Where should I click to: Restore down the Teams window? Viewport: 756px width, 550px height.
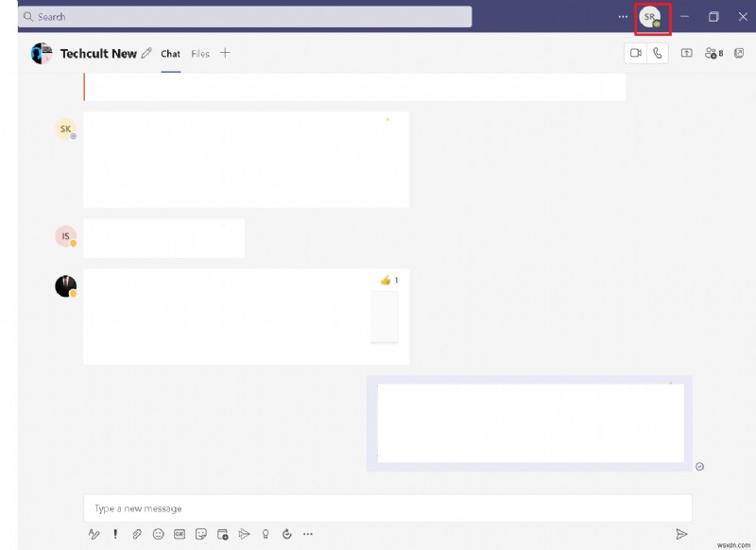point(713,17)
